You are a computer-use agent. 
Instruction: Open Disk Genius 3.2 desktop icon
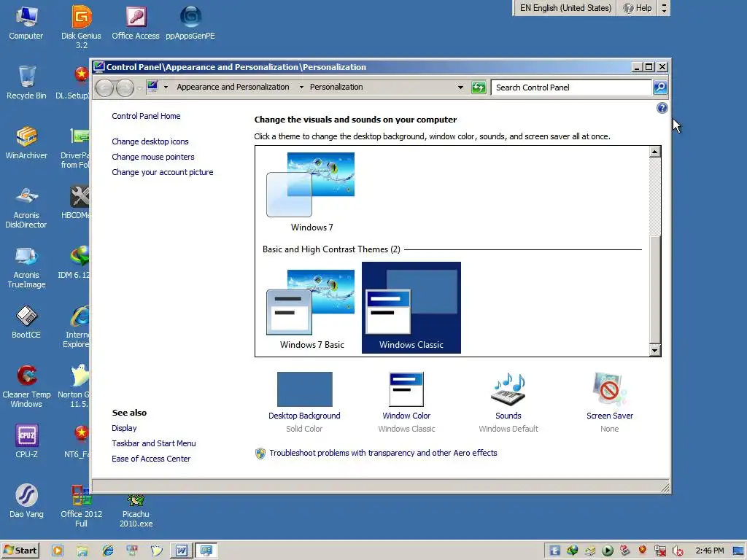pyautogui.click(x=82, y=27)
